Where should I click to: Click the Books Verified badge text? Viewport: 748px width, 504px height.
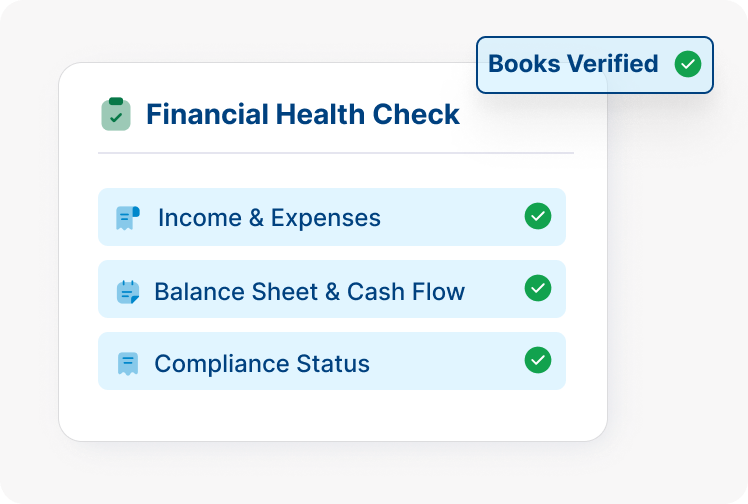[x=573, y=64]
